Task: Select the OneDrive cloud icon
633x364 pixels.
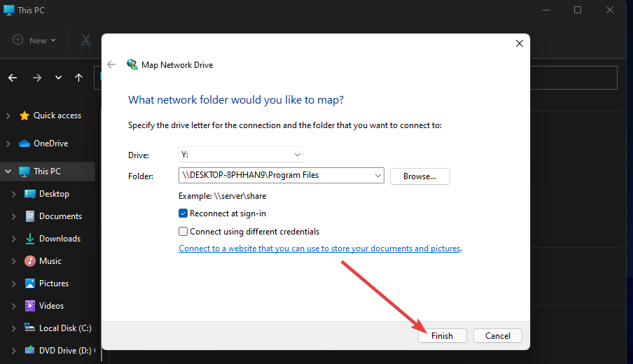Action: [25, 143]
